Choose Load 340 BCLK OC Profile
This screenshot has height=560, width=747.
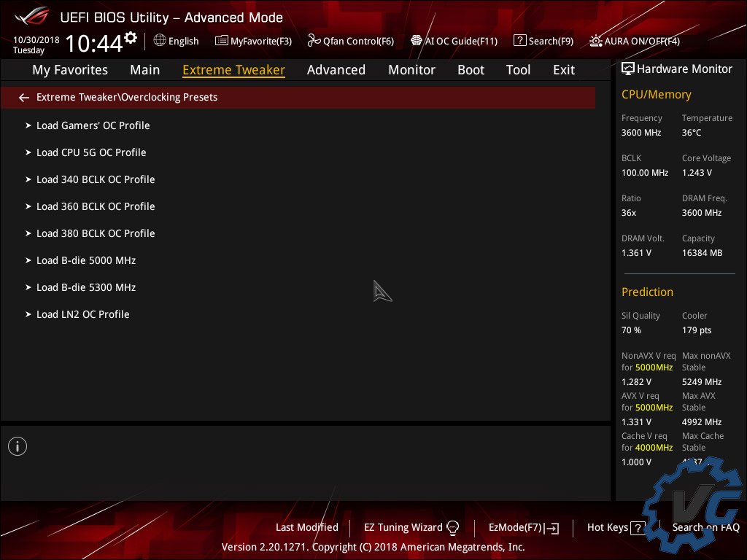pyautogui.click(x=96, y=179)
